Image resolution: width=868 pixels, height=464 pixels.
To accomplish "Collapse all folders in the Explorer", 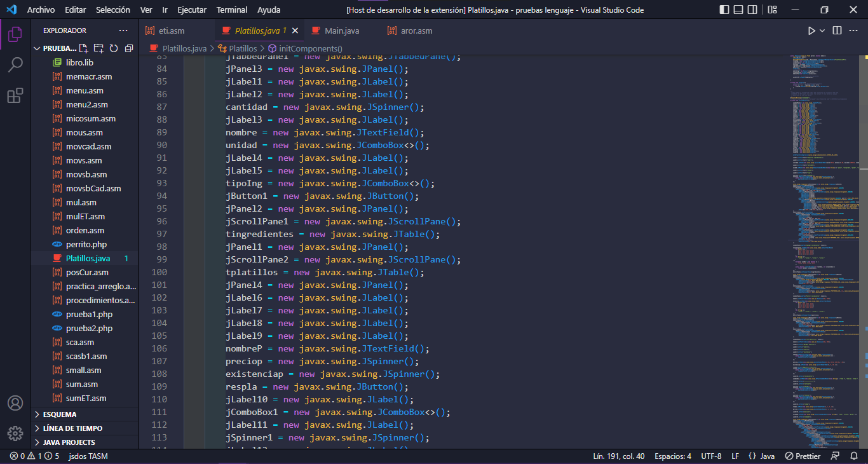I will coord(129,48).
